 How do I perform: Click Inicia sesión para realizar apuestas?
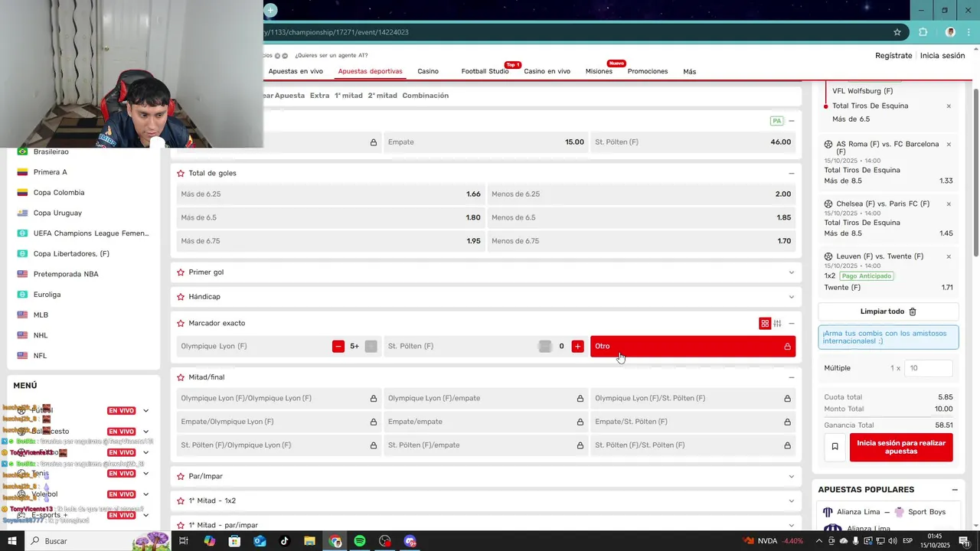click(901, 447)
